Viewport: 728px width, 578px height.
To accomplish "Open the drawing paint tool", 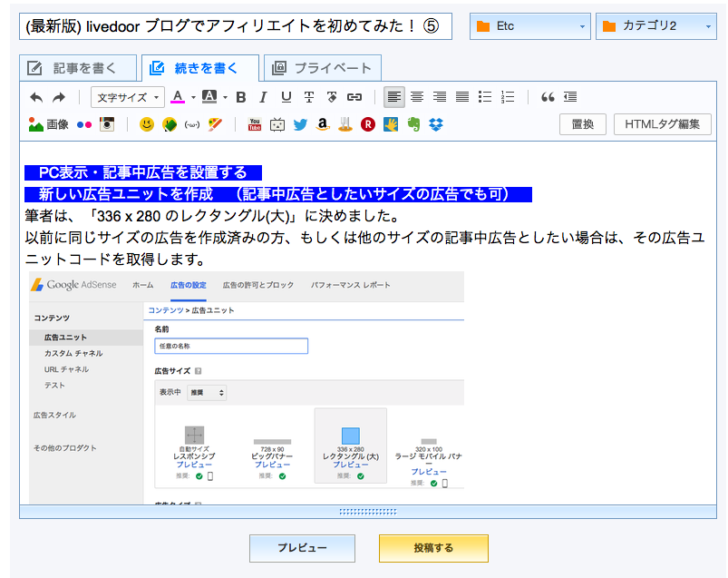I will click(215, 124).
